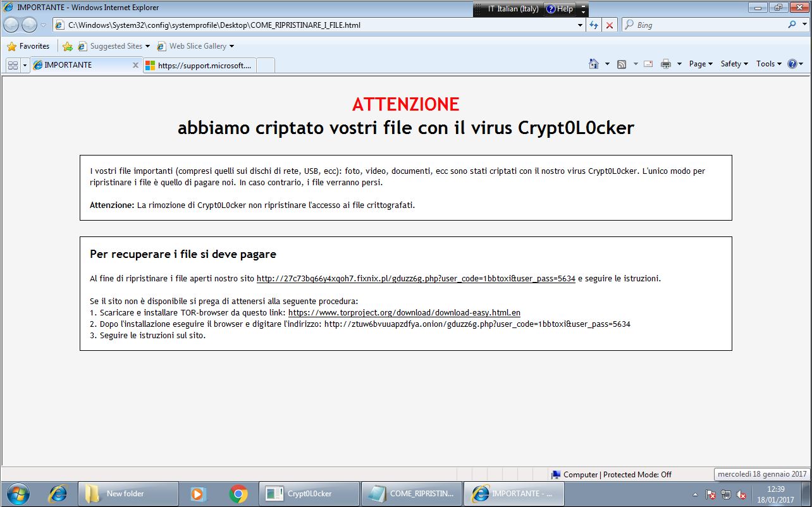
Task: Click the taskbar clock showing 12:39
Action: (775, 494)
